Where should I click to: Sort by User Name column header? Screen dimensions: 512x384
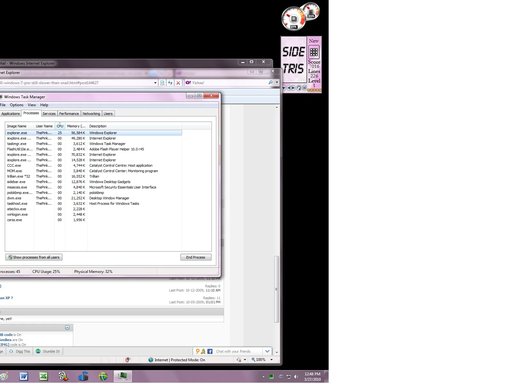44,126
